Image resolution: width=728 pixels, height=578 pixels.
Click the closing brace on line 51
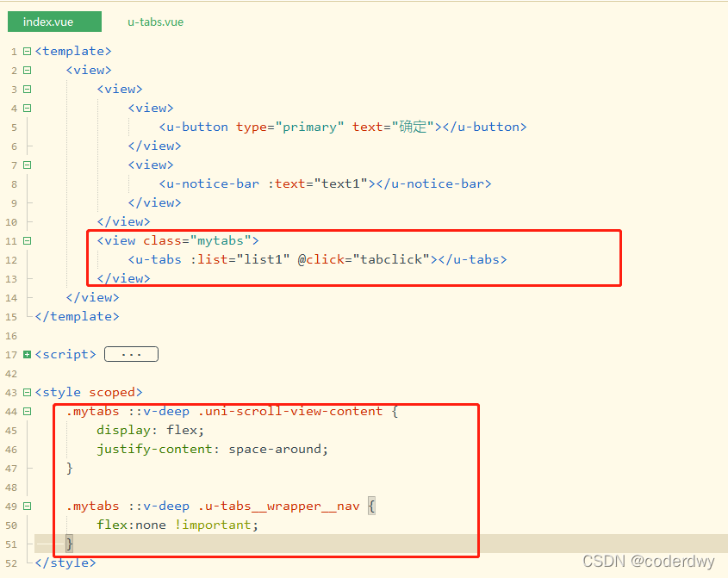coord(70,544)
